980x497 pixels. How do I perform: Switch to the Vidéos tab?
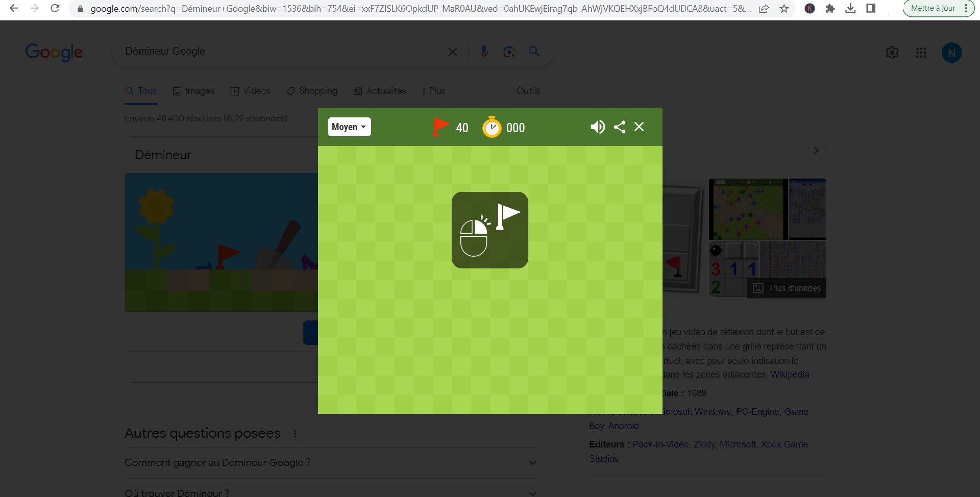coord(251,91)
